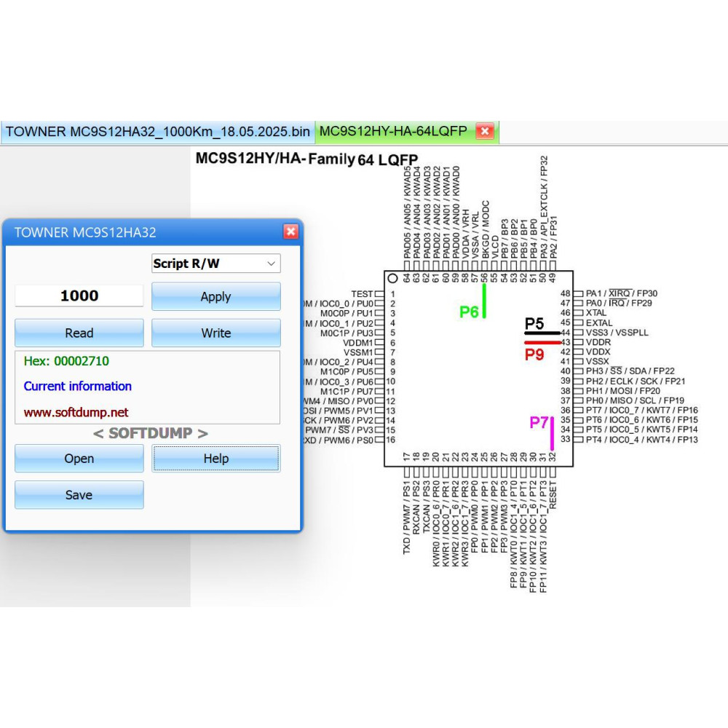Click the M0C0P / PU1 pin label

pyautogui.click(x=347, y=313)
